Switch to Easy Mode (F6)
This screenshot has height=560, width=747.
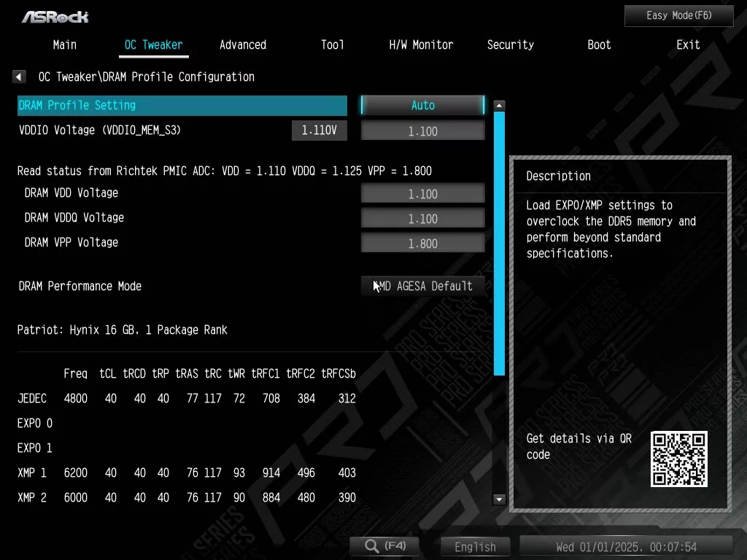coord(678,15)
